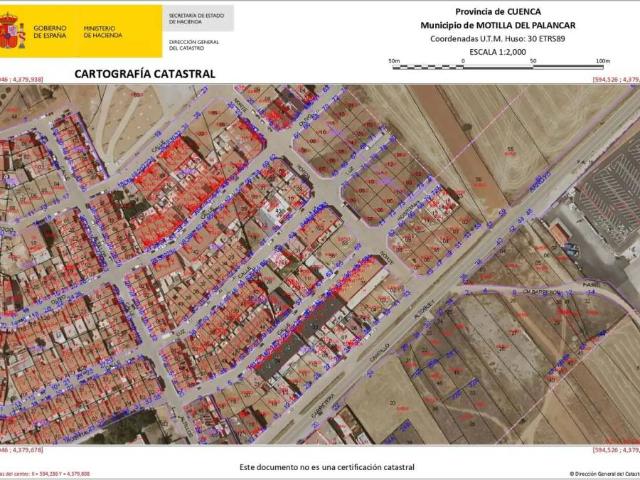This screenshot has width=640, height=480.
Task: Select the 'SECRETARÍA DE ESTADO DE HACIENDA' box
Action: (x=198, y=18)
